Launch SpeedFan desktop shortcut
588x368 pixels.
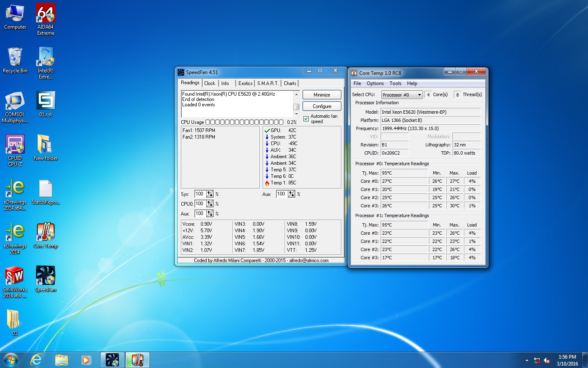click(x=46, y=279)
